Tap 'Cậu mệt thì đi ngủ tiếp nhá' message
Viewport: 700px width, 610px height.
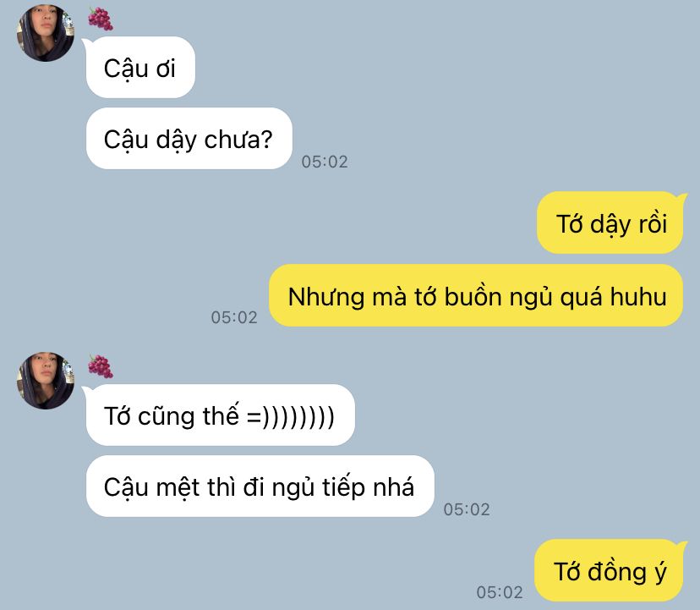coord(260,486)
